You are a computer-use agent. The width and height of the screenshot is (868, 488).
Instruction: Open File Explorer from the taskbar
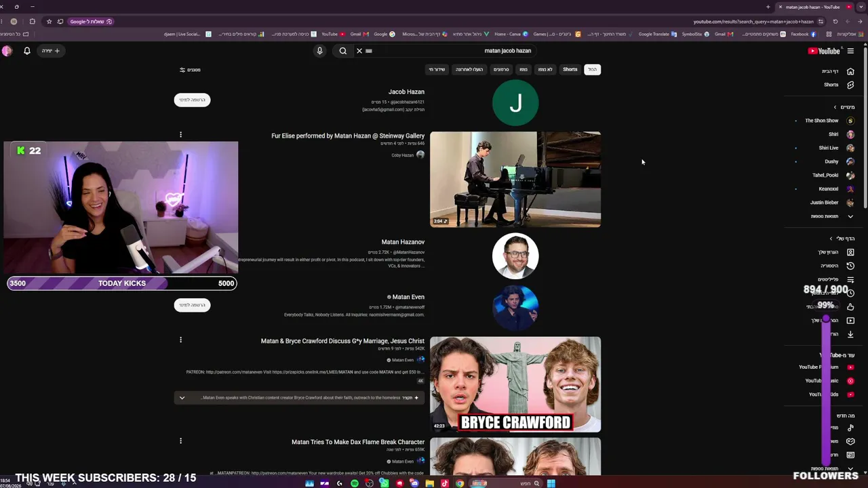coord(429,483)
